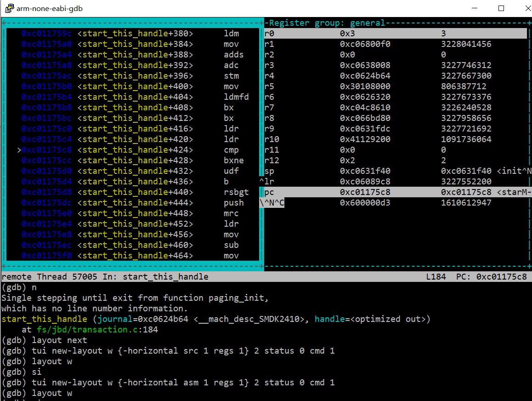The height and width of the screenshot is (401, 532).
Task: Select the cpsr value 0x600000d3
Action: [365, 203]
